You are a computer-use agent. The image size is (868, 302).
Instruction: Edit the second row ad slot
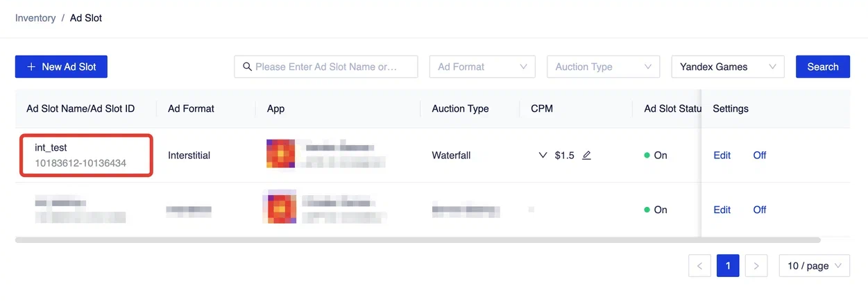722,210
